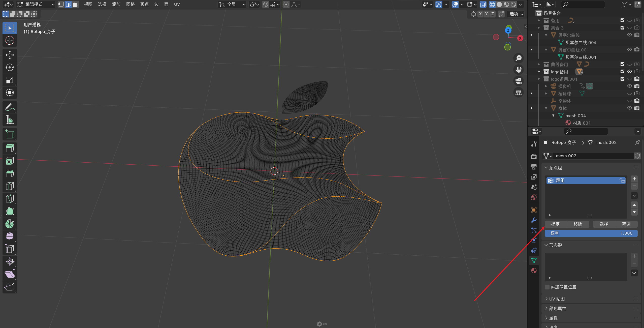Toggle X-ray display
This screenshot has height=328, width=644.
(483, 4)
